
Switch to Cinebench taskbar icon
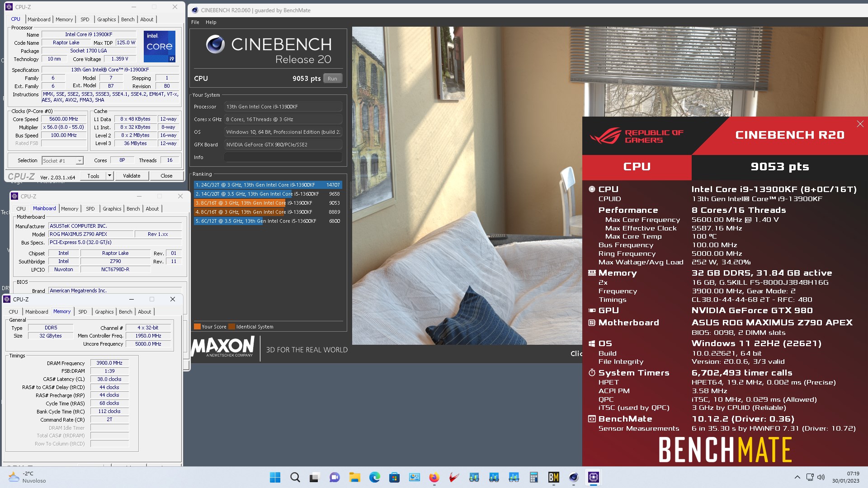[x=574, y=477]
